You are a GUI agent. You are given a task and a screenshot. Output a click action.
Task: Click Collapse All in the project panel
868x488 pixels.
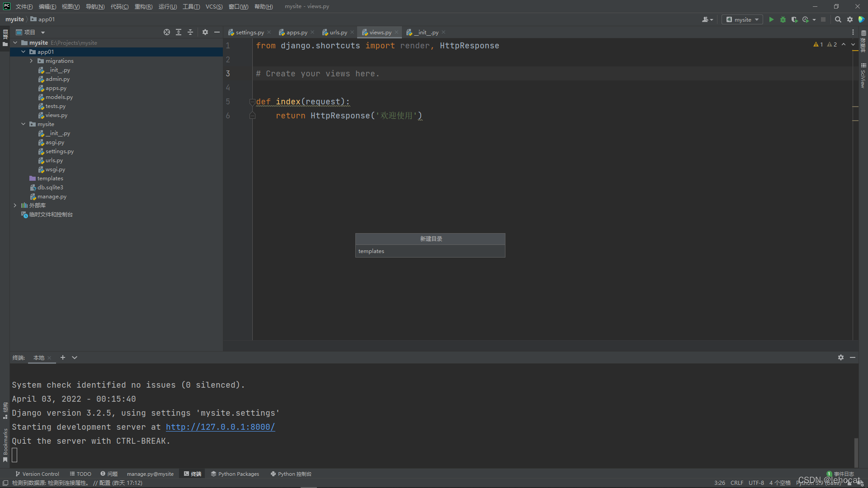point(190,32)
